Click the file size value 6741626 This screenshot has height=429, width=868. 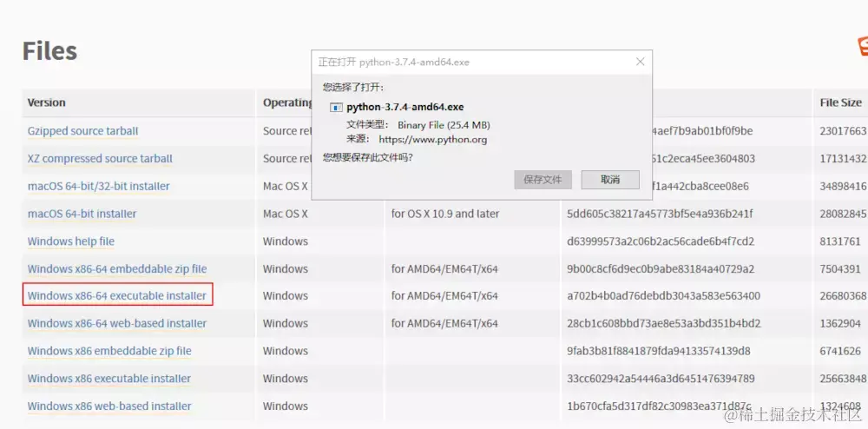(x=840, y=351)
